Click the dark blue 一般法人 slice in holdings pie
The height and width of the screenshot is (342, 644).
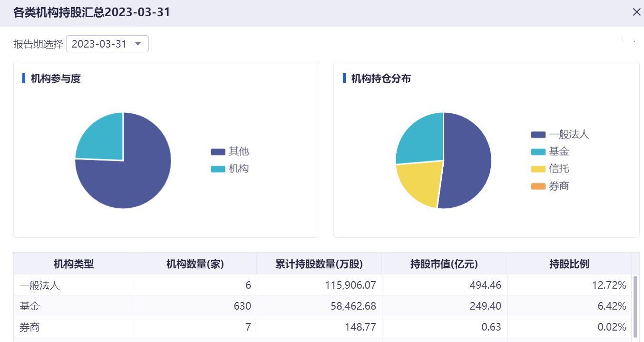click(x=468, y=160)
